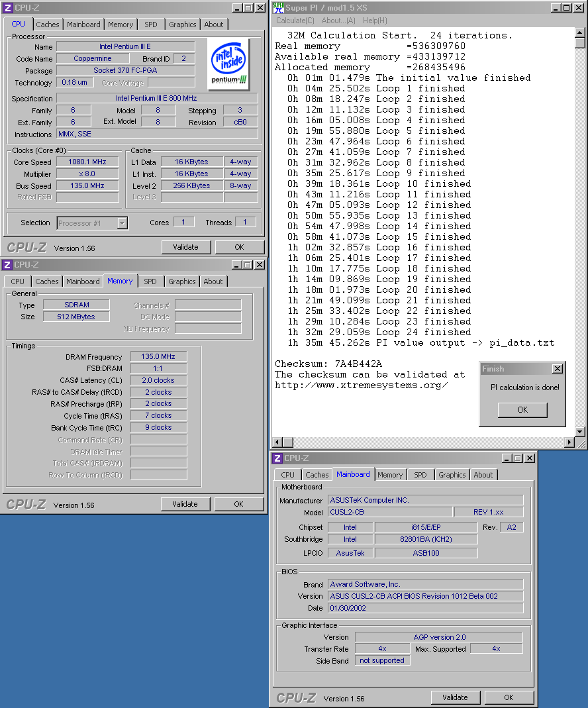Close the Finish dialog with its X button
Screen dimensions: 588x708
[558, 369]
